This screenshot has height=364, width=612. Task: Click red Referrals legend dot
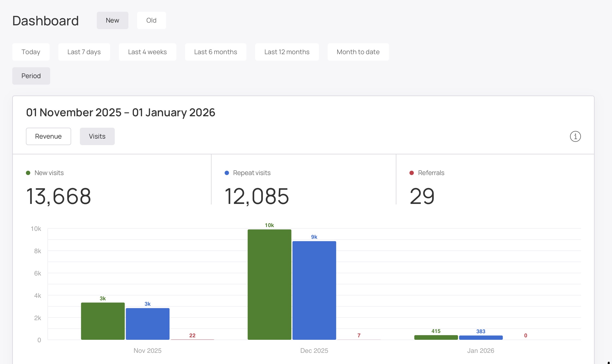412,173
